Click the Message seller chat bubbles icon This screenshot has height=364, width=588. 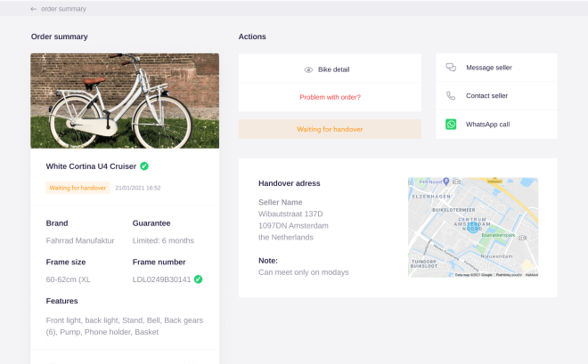click(451, 68)
